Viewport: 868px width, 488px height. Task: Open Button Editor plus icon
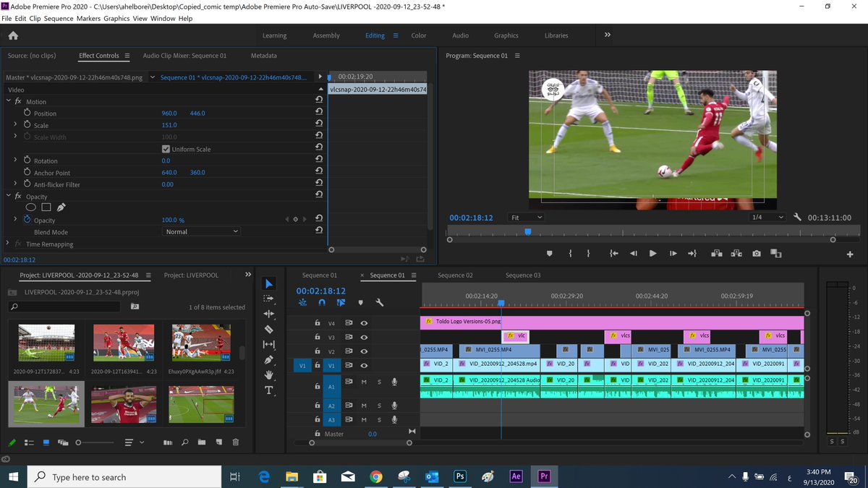tap(850, 254)
